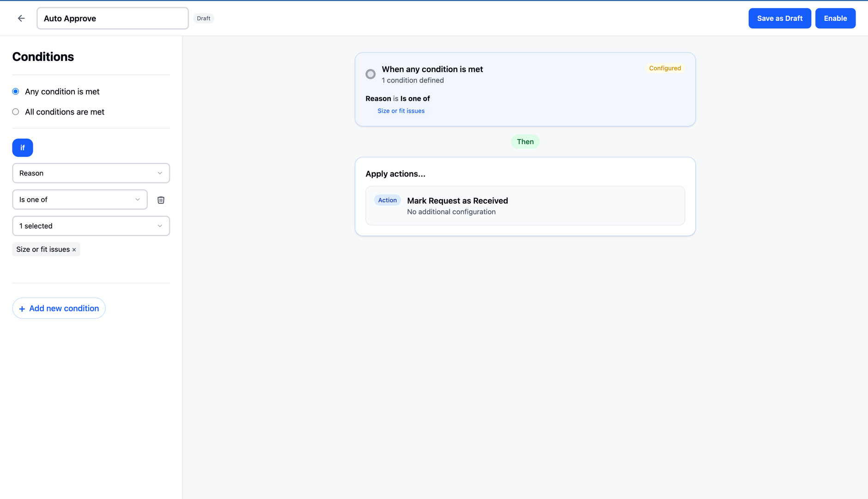Click the Configured badge

click(664, 68)
